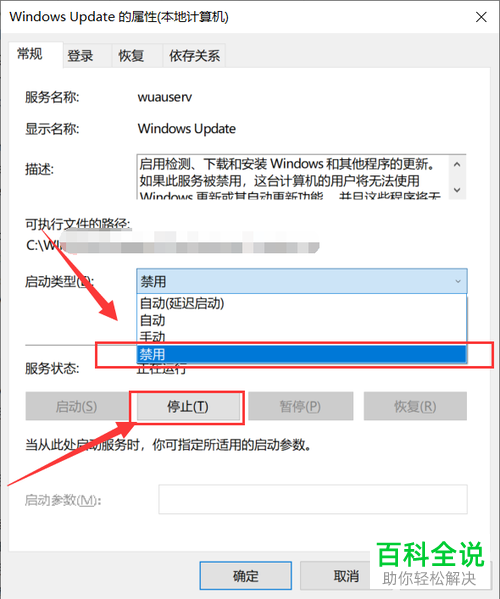Confirm with the 确定 button
This screenshot has width=500, height=599.
(246, 576)
